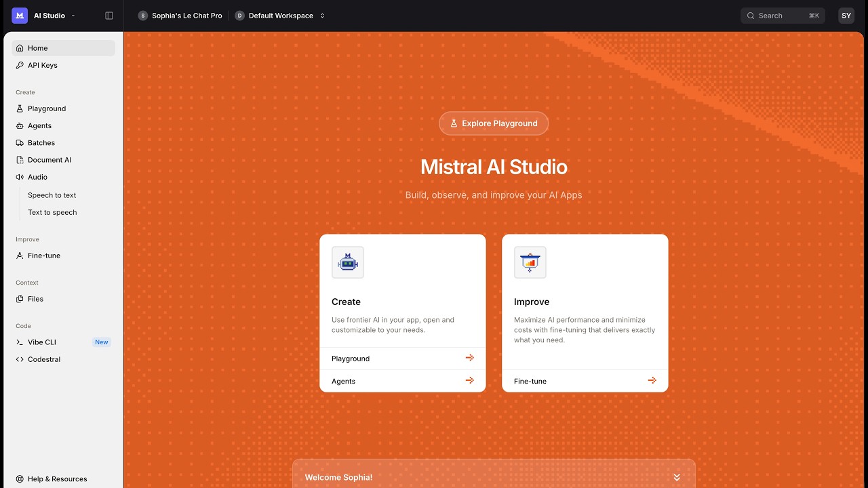Click the orange arrow on Fine-tune row

(x=652, y=381)
